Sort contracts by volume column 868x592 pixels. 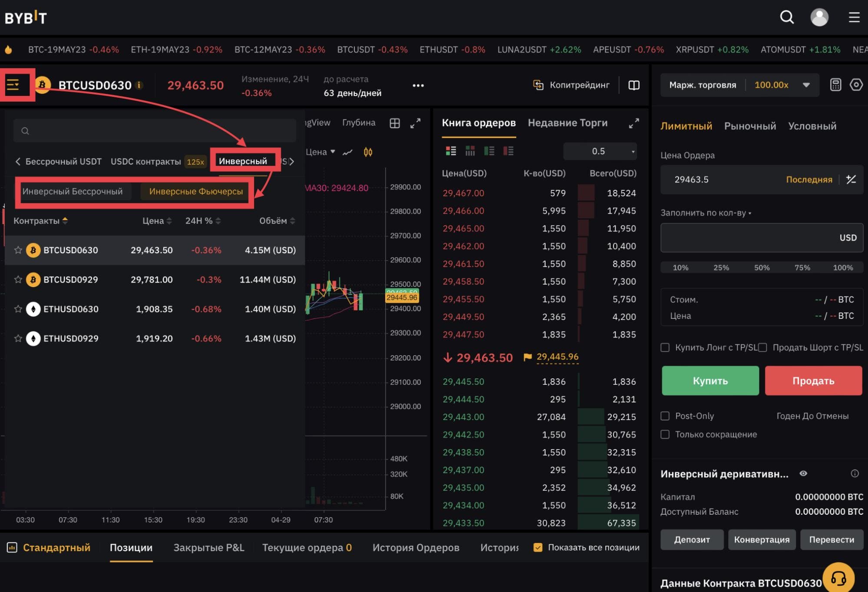[277, 221]
